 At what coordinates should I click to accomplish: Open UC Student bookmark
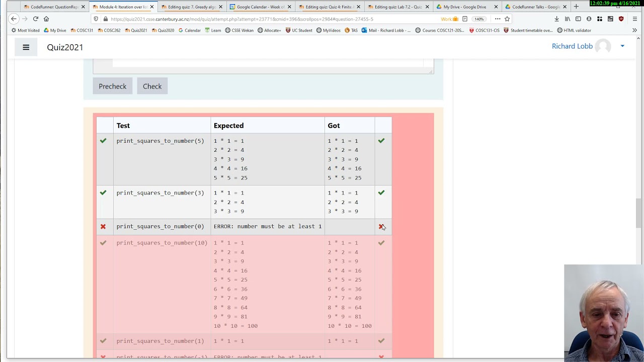click(x=299, y=30)
